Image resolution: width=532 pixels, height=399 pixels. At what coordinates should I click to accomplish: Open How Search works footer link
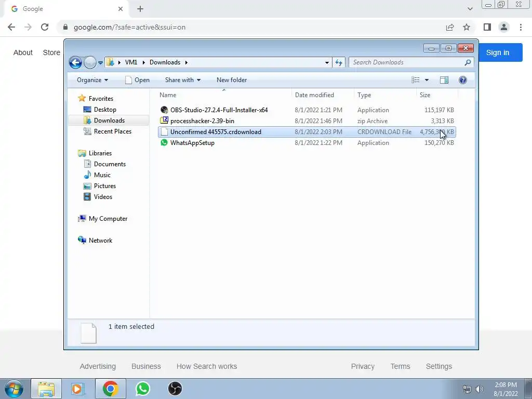[207, 366]
